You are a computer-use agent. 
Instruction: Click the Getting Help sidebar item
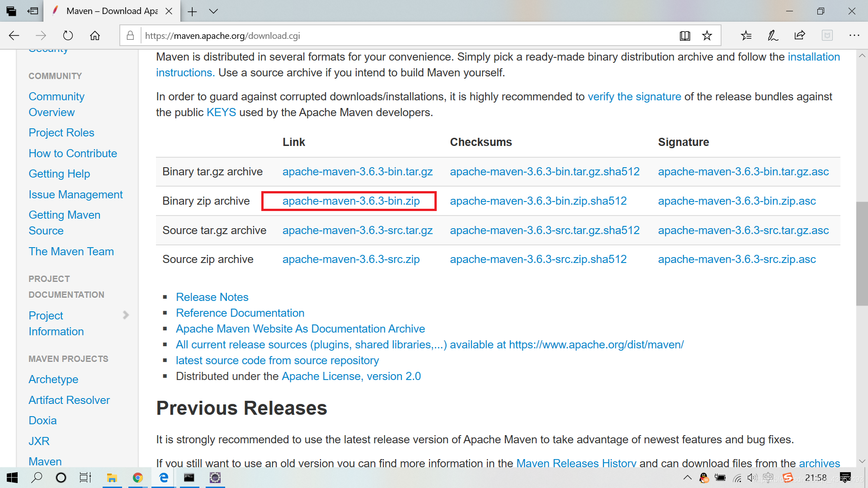pos(60,174)
